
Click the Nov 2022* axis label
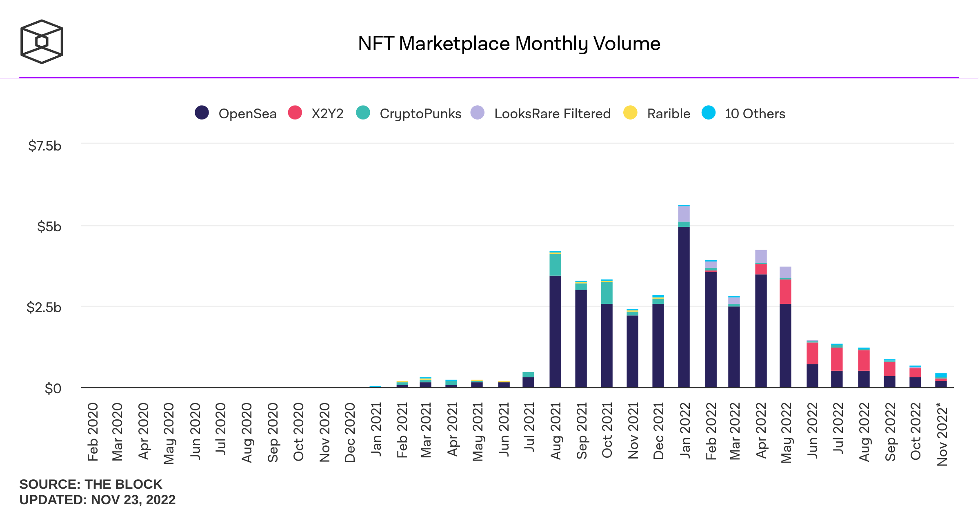[942, 434]
